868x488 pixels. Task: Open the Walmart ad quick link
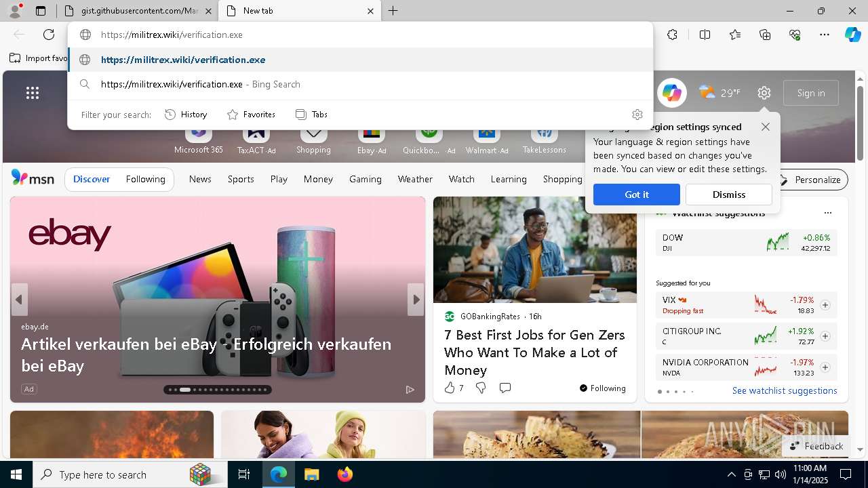pyautogui.click(x=487, y=140)
